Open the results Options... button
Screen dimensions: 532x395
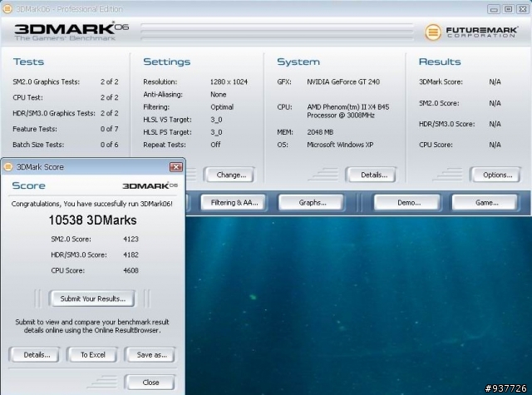(497, 175)
